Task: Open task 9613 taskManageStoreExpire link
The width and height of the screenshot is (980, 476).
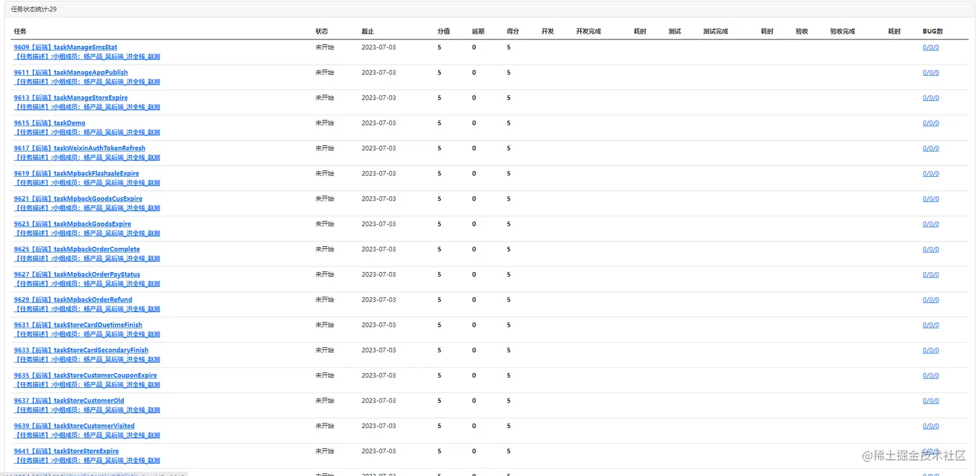Action: [71, 98]
